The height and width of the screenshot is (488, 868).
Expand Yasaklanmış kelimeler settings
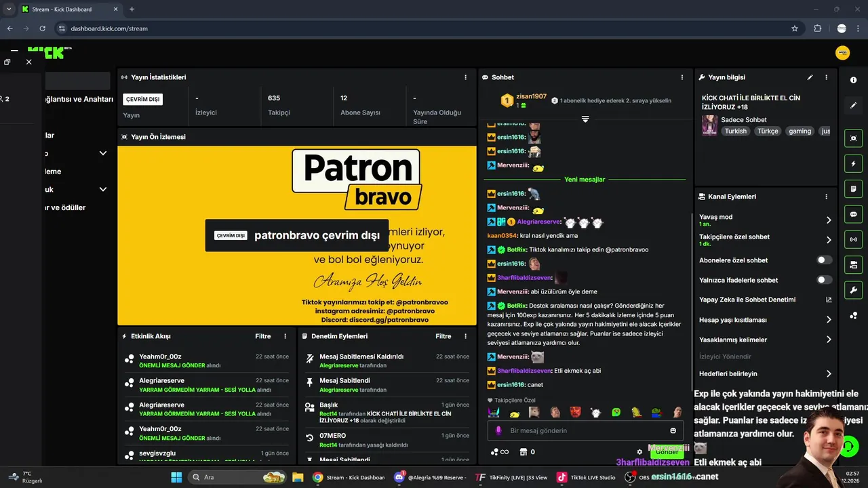(x=829, y=340)
